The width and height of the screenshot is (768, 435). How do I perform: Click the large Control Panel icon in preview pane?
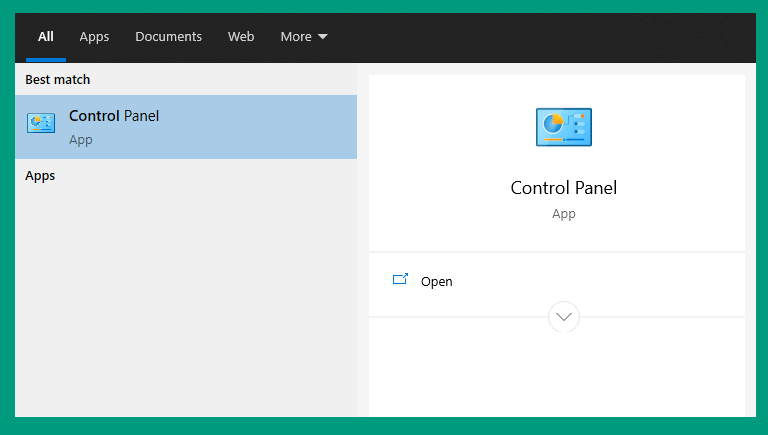(x=564, y=127)
